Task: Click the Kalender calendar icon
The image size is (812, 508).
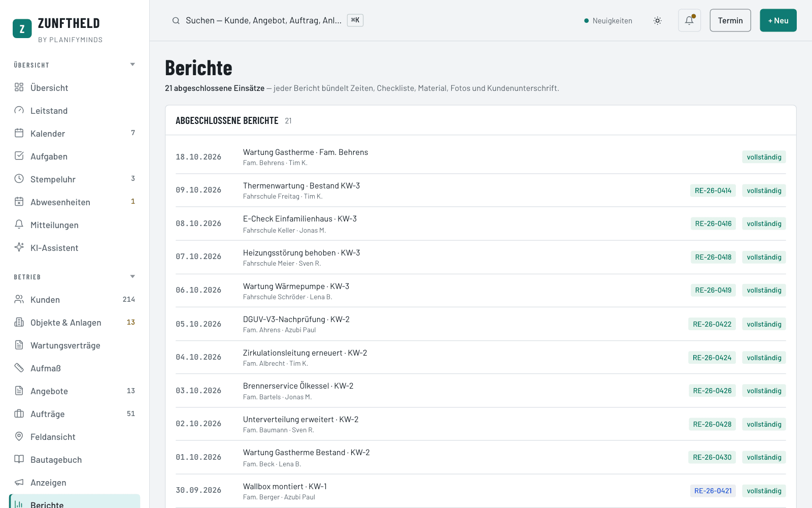Action: pyautogui.click(x=19, y=133)
